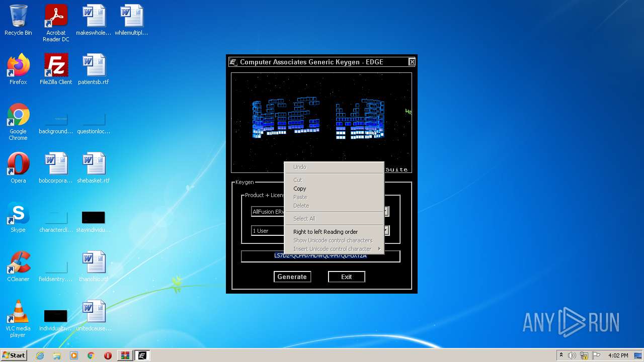Viewport: 644px width, 362px height.
Task: Click the Generate button
Action: 292,277
